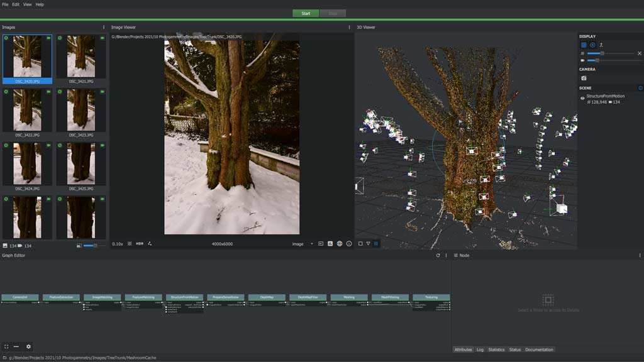Select the DSC_3425.JPG thumbnail
Viewport: 644px width, 362px height.
81,167
